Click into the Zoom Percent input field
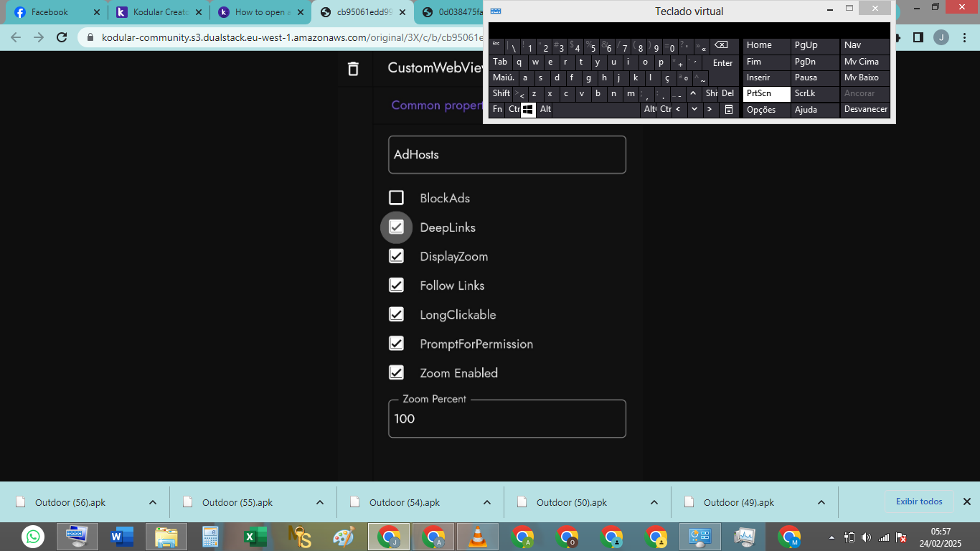The image size is (980, 551). [x=507, y=419]
